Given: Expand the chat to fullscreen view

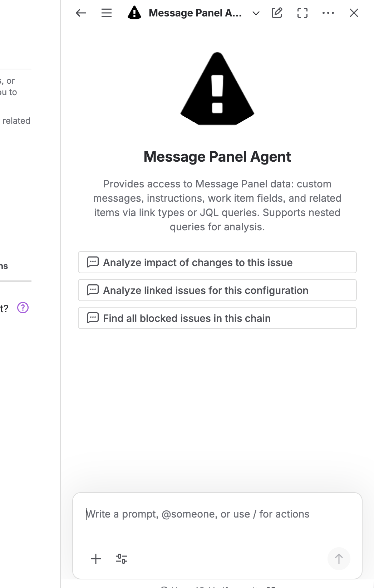Looking at the screenshot, I should pyautogui.click(x=302, y=13).
